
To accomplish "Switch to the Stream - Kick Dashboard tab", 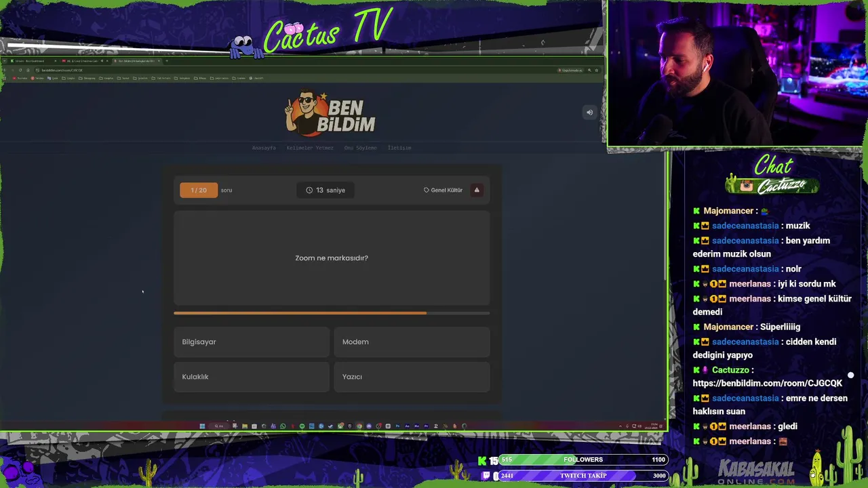I will (34, 61).
